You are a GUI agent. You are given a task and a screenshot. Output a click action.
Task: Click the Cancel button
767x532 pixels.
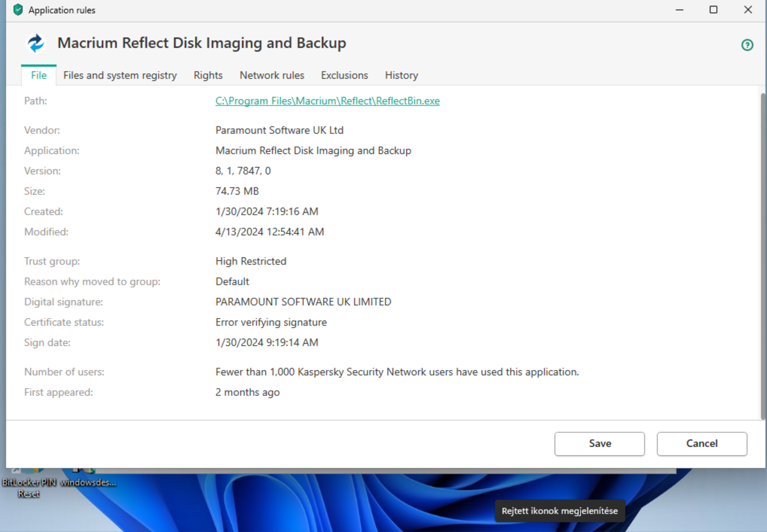(x=702, y=444)
